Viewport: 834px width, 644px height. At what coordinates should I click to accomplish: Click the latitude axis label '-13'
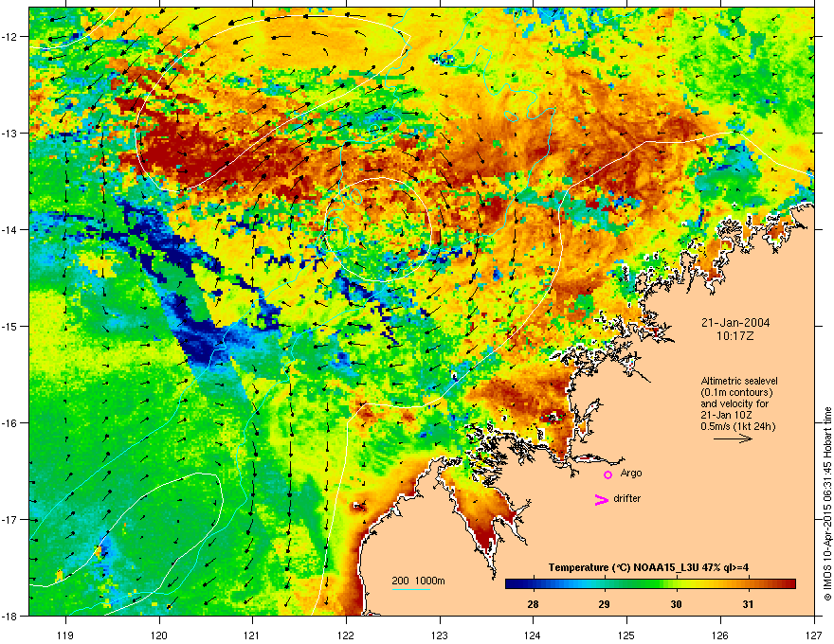tap(11, 133)
